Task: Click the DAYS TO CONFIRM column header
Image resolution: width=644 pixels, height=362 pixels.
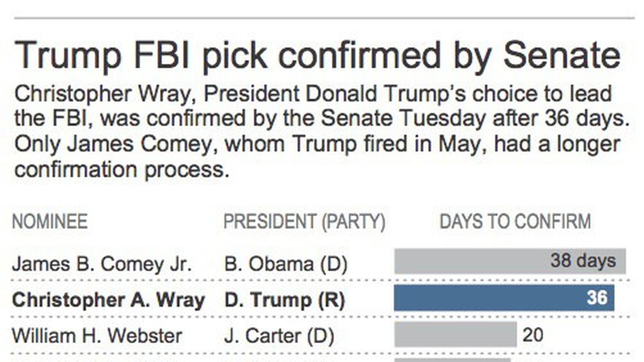Action: (515, 222)
